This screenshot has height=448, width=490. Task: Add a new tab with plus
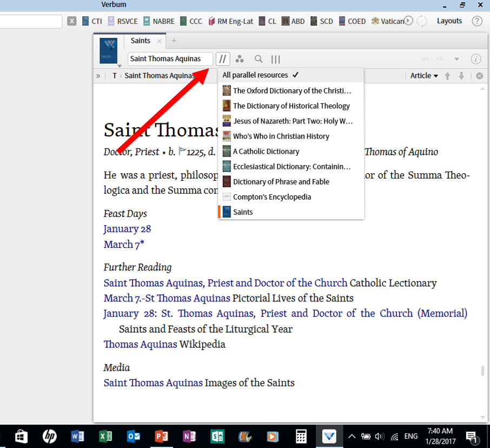174,41
